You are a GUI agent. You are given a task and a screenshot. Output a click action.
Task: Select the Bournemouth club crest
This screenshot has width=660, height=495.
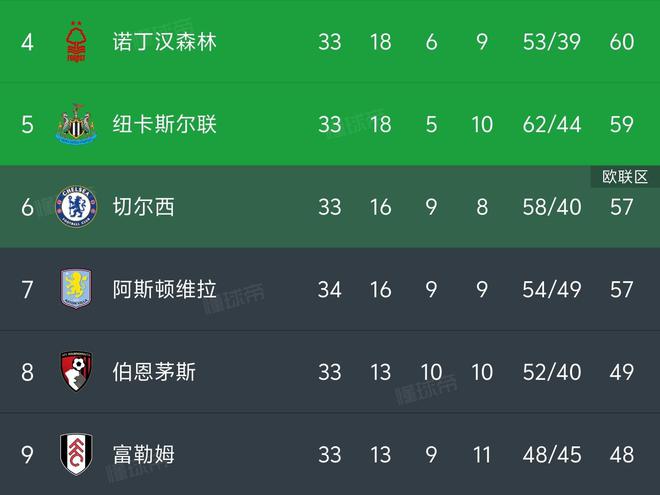(x=76, y=372)
